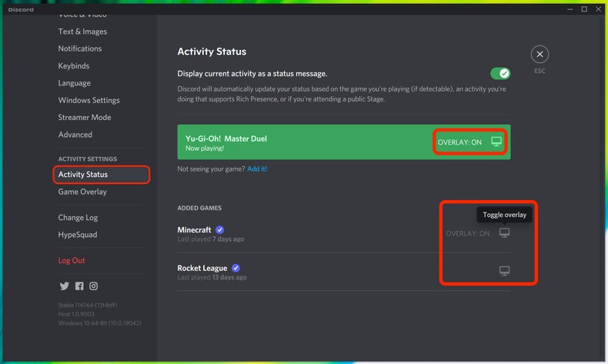Viewport: 608px width, 364px height.
Task: Select Activity Status in the sidebar
Action: (x=83, y=175)
